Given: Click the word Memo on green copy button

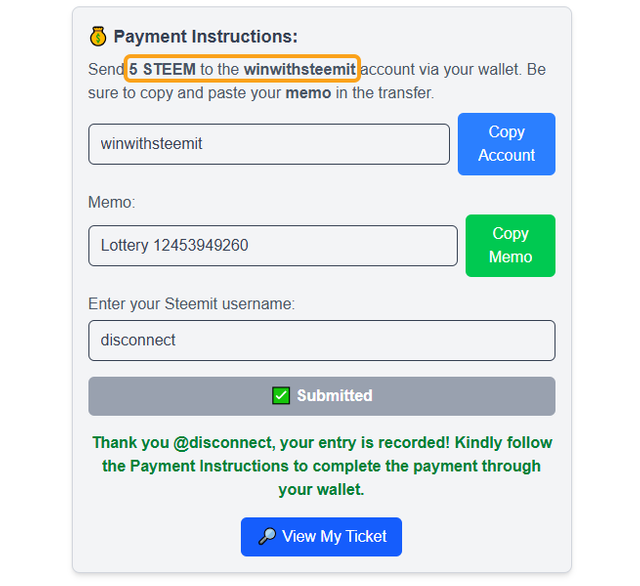Looking at the screenshot, I should point(510,257).
